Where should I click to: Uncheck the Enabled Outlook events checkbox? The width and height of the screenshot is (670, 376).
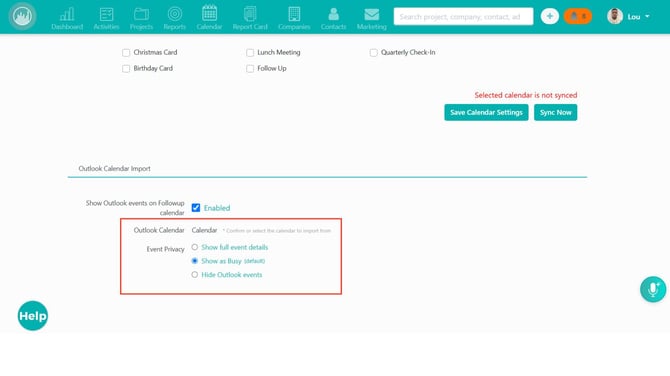point(196,208)
